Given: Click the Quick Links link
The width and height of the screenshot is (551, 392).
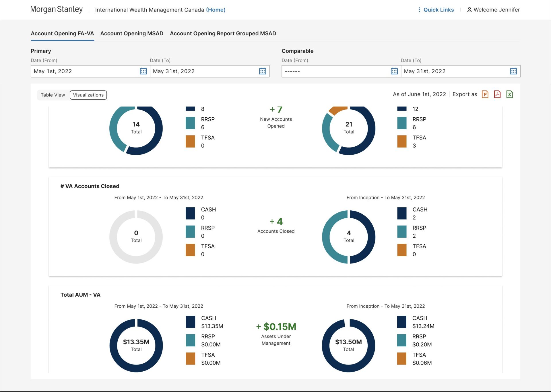Looking at the screenshot, I should point(439,10).
